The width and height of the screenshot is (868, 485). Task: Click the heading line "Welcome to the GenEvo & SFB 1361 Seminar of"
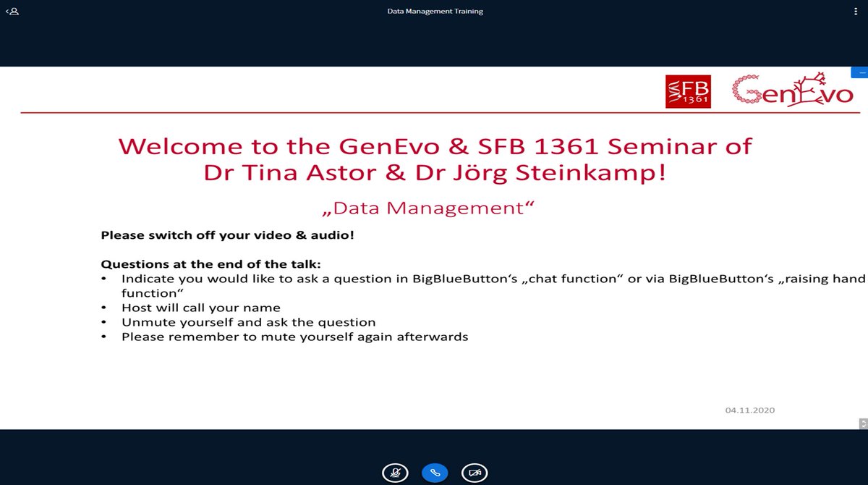pos(435,146)
